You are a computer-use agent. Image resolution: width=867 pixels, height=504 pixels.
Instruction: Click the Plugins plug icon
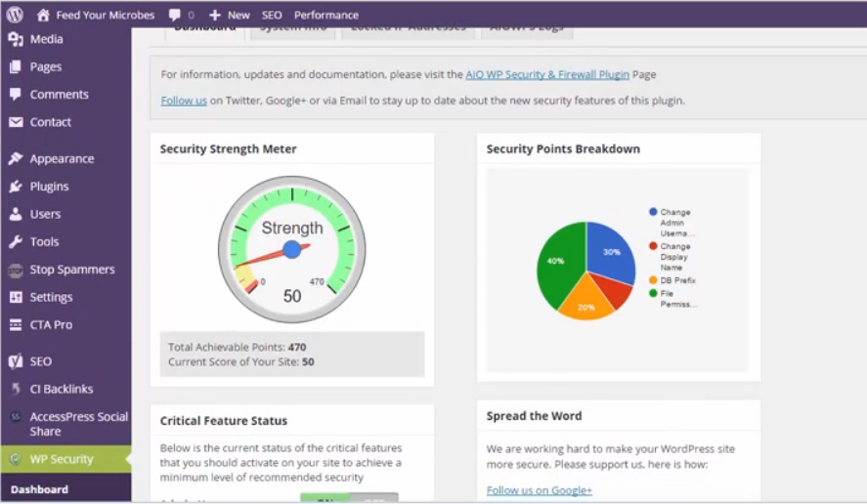click(x=16, y=187)
